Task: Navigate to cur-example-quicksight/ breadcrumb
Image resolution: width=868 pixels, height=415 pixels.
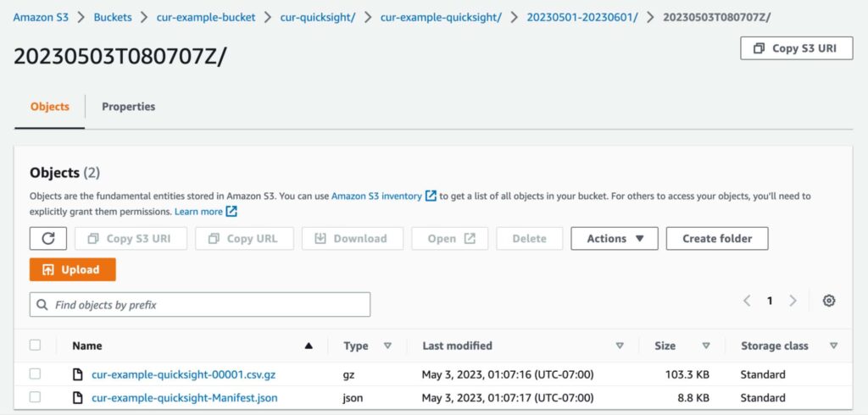Action: 441,17
